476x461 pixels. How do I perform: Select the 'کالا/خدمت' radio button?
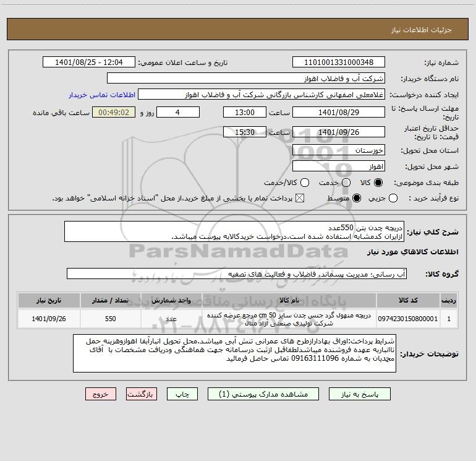305,183
